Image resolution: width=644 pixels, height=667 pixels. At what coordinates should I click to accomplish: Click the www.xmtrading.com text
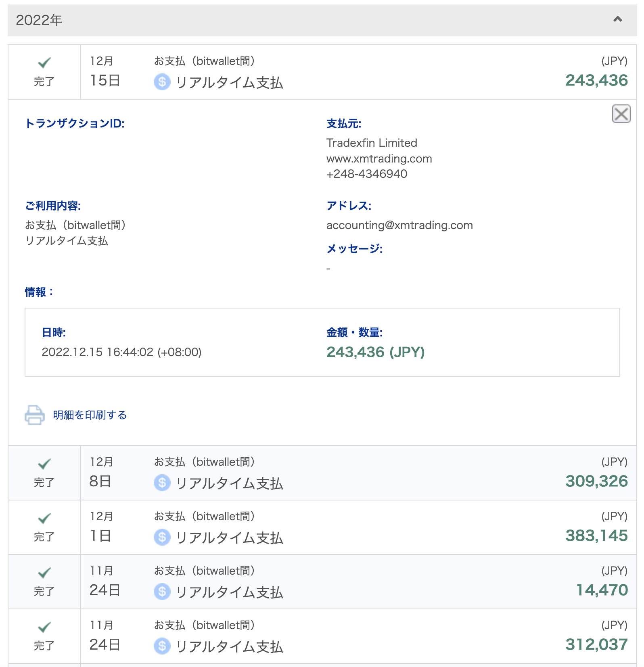[379, 158]
